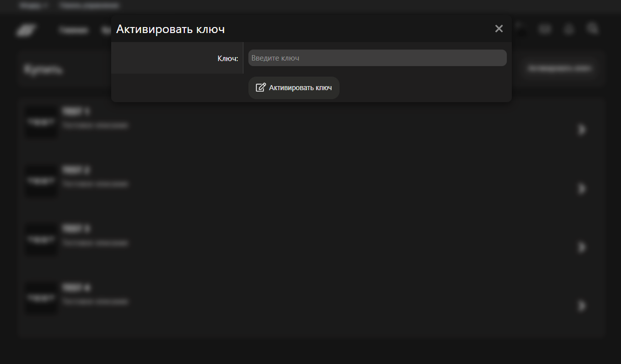Open the messages envelope icon
The image size is (621, 364).
click(545, 30)
